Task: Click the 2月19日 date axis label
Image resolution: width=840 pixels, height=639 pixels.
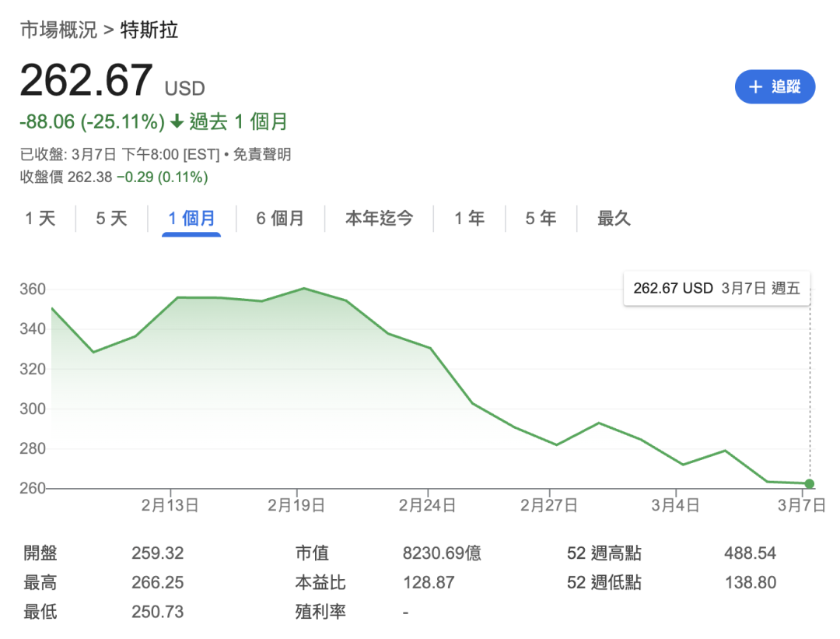Action: [296, 505]
